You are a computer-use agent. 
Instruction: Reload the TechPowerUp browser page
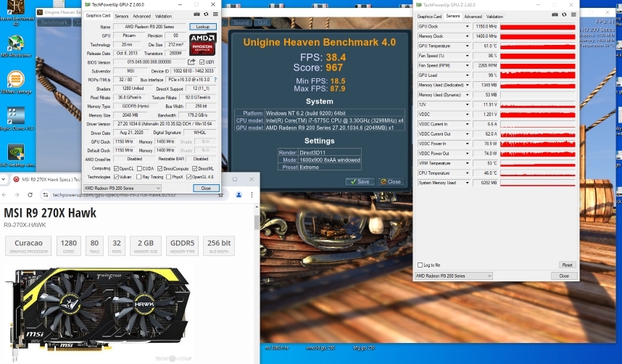point(30,195)
